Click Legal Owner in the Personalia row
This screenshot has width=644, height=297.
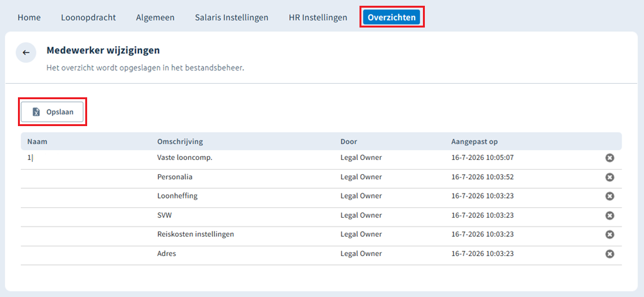point(361,177)
